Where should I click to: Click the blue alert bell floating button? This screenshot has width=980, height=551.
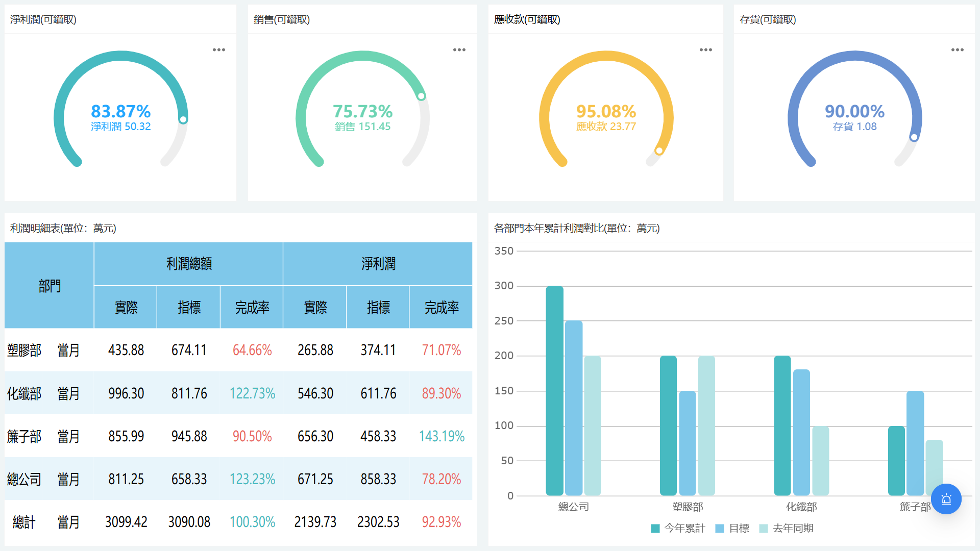[x=946, y=499]
